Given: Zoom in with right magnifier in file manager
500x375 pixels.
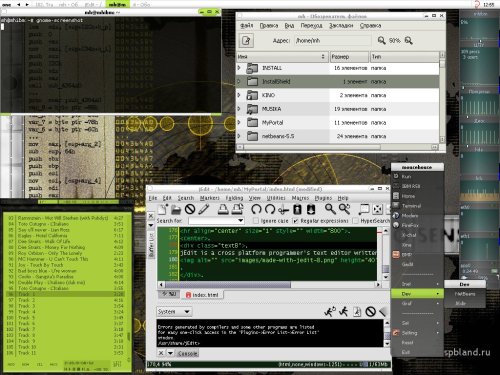Looking at the screenshot, I should [x=409, y=40].
